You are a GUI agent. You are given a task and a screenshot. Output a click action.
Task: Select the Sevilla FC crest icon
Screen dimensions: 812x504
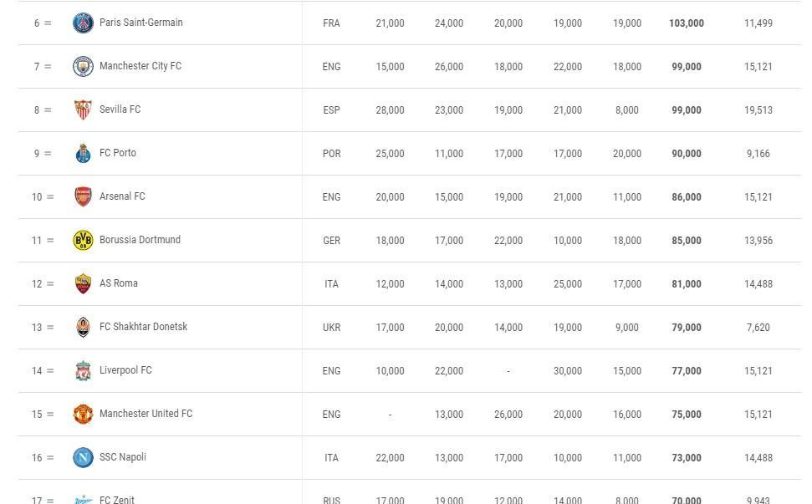pyautogui.click(x=83, y=109)
